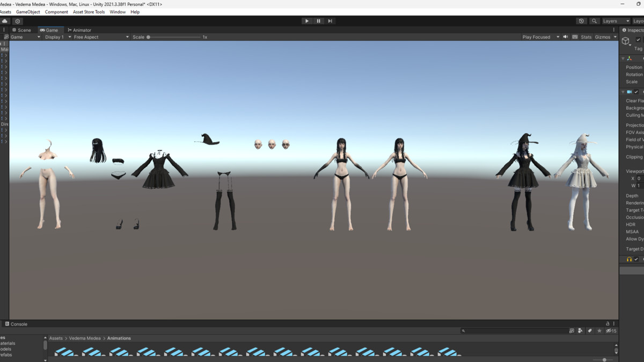Click the Favorites star icon in Project
The image size is (644, 362).
(599, 331)
